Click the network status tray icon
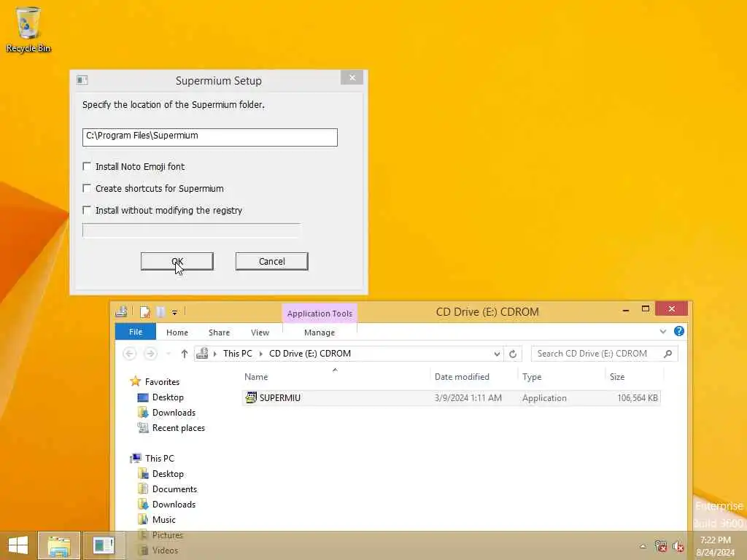The height and width of the screenshot is (560, 747). (x=660, y=545)
